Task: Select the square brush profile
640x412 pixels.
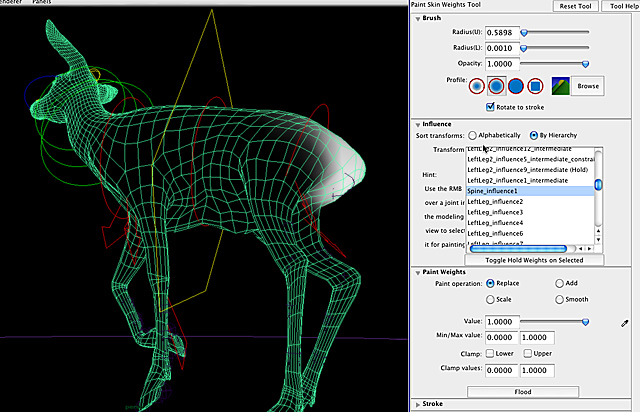Action: tap(535, 86)
